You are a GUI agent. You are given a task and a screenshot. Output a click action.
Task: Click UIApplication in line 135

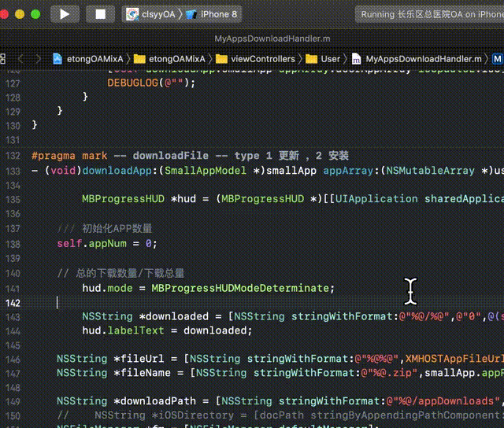376,199
